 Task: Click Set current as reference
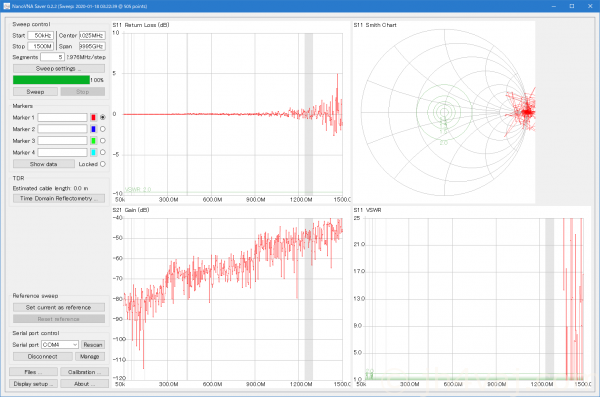pyautogui.click(x=59, y=307)
